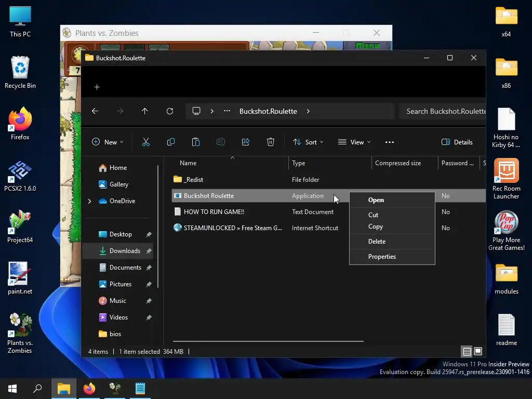Viewport: 532px width, 399px height.
Task: Select the _Redist folder row
Action: [328, 180]
